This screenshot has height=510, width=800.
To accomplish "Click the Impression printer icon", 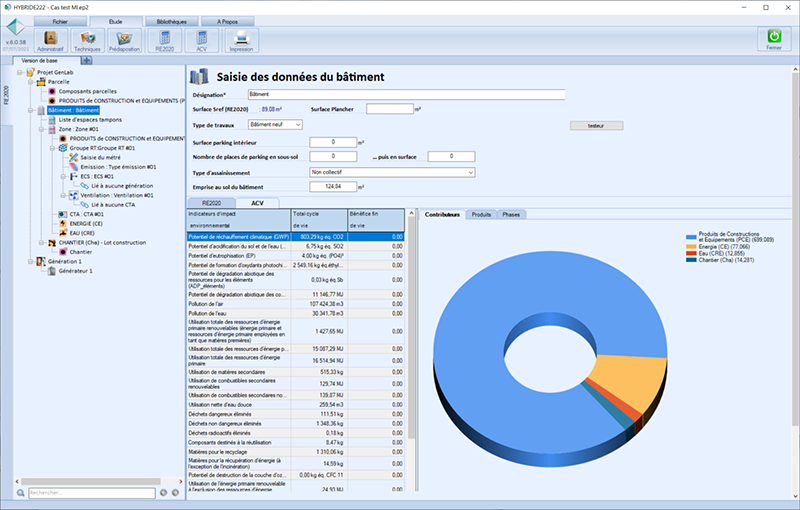I will tap(241, 38).
